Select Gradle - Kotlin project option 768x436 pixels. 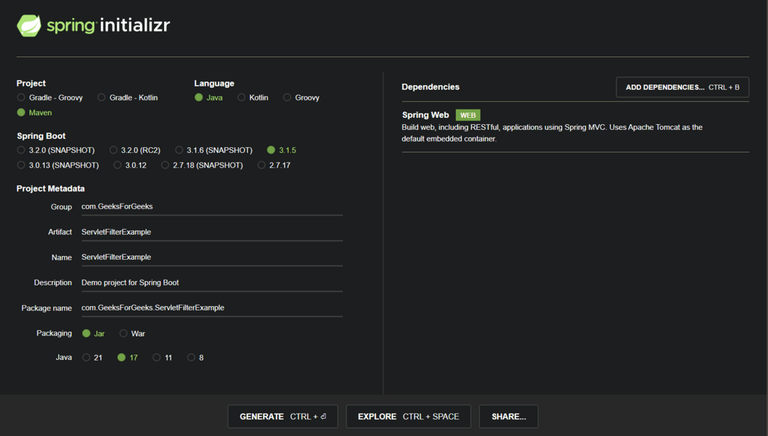coord(128,97)
